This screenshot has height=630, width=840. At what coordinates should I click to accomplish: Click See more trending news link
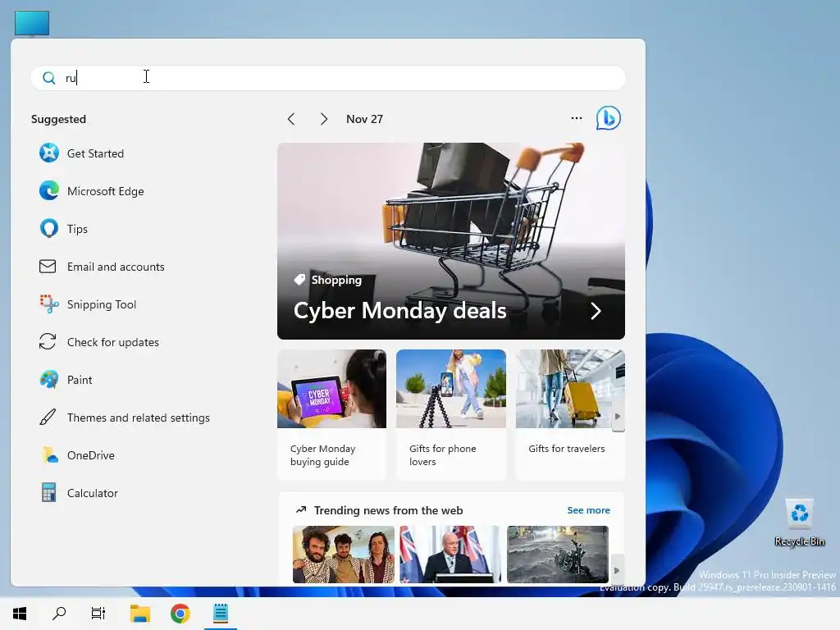(x=588, y=510)
